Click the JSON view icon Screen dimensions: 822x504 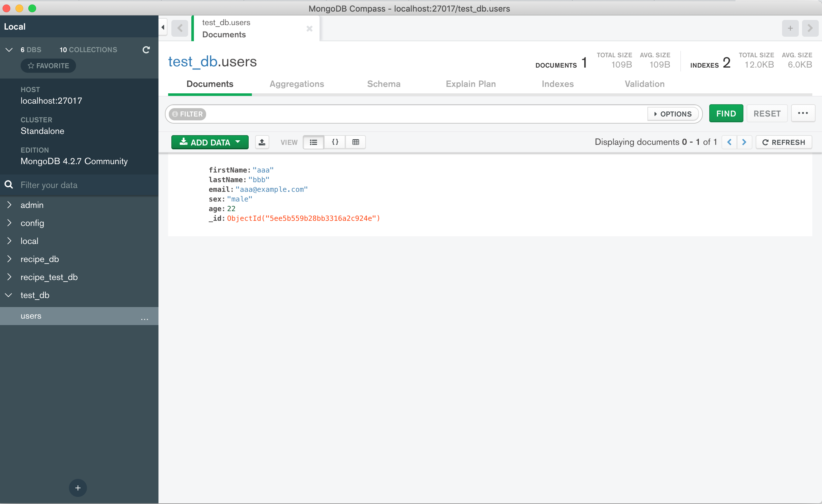pos(334,142)
